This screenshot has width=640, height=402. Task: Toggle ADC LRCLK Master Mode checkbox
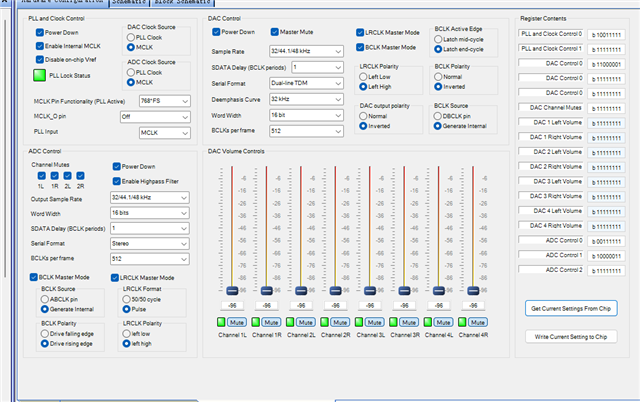point(115,278)
